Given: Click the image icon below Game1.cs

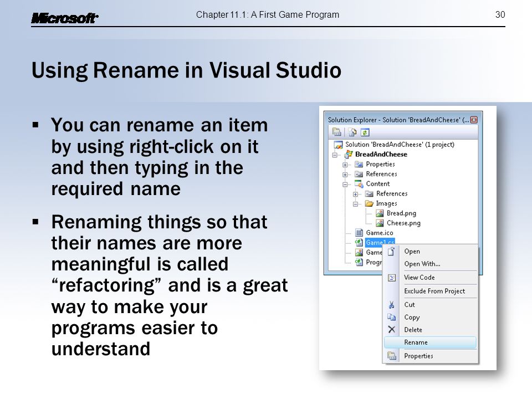Looking at the screenshot, I should coord(359,253).
